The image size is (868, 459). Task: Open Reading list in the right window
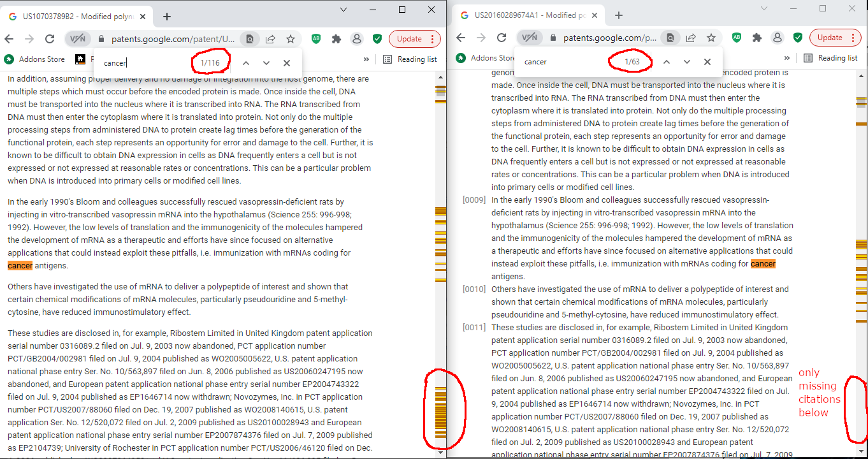point(832,58)
